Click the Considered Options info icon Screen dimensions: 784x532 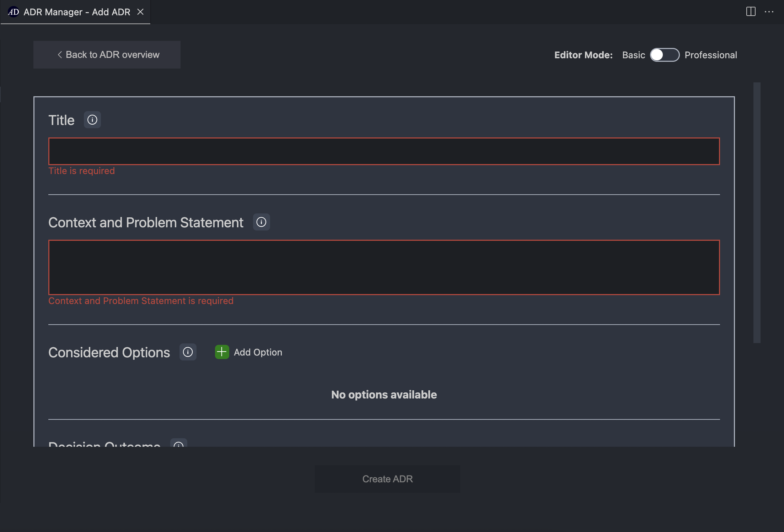[188, 352]
